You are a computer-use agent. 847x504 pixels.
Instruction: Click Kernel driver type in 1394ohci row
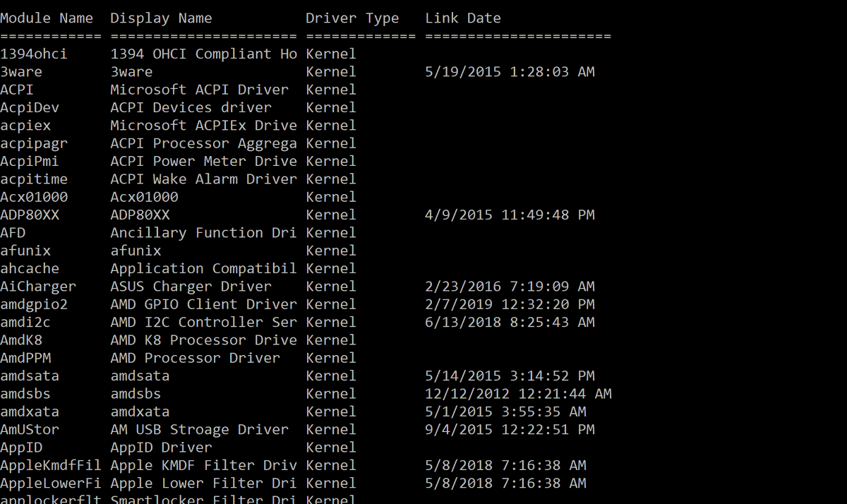331,54
